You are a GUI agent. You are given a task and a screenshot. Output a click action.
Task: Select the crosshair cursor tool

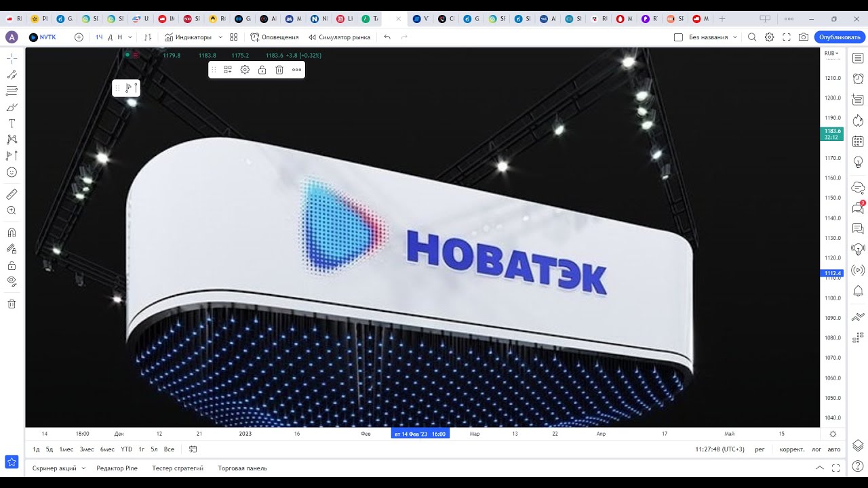(12, 58)
